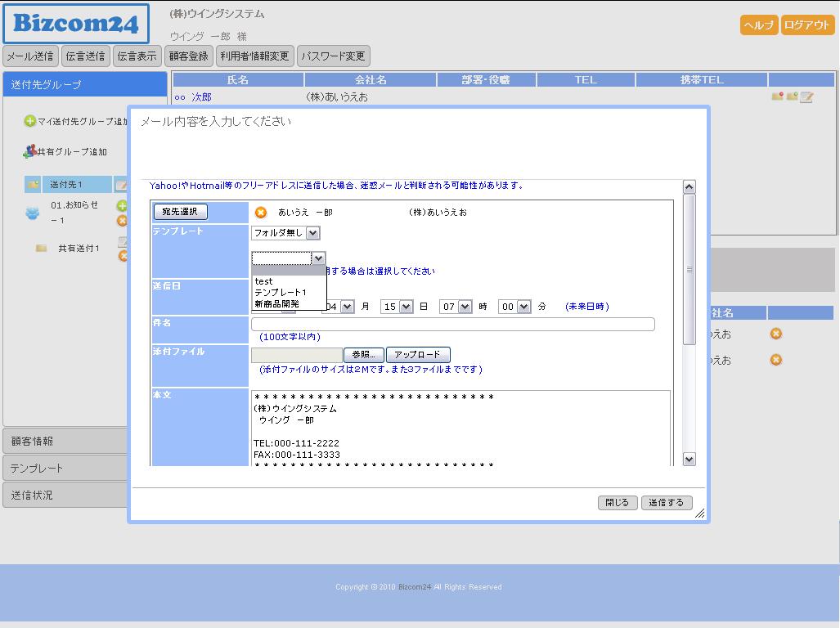This screenshot has width=840, height=628.
Task: Click the 共有グループ追加 people icon
Action: (29, 151)
